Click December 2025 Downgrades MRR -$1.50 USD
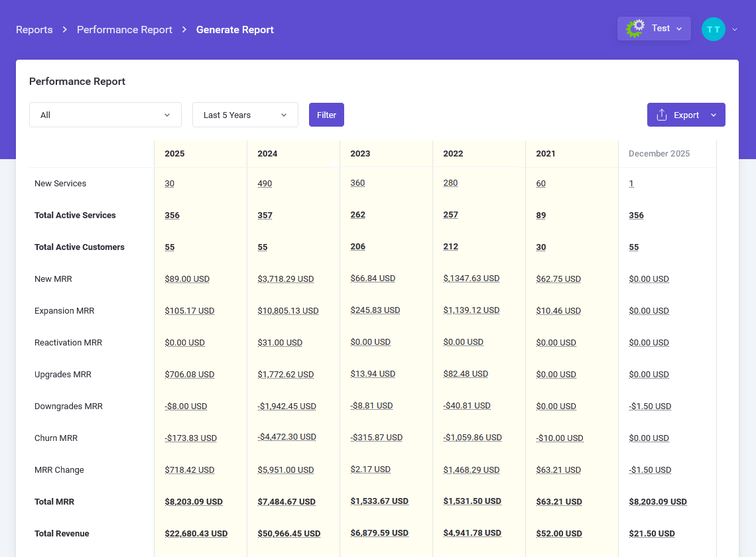Image resolution: width=756 pixels, height=557 pixels. (x=650, y=406)
